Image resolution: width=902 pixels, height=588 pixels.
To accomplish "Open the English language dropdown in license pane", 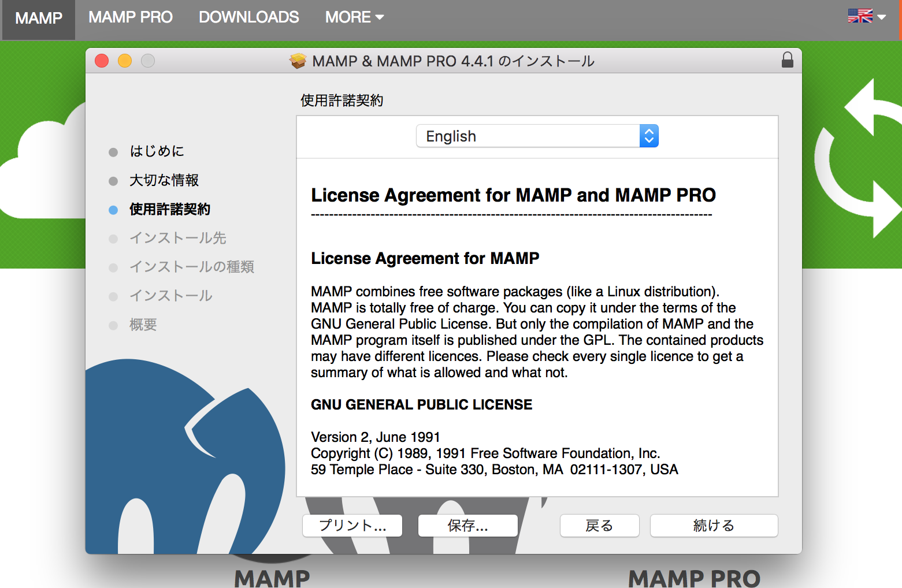I will tap(537, 136).
